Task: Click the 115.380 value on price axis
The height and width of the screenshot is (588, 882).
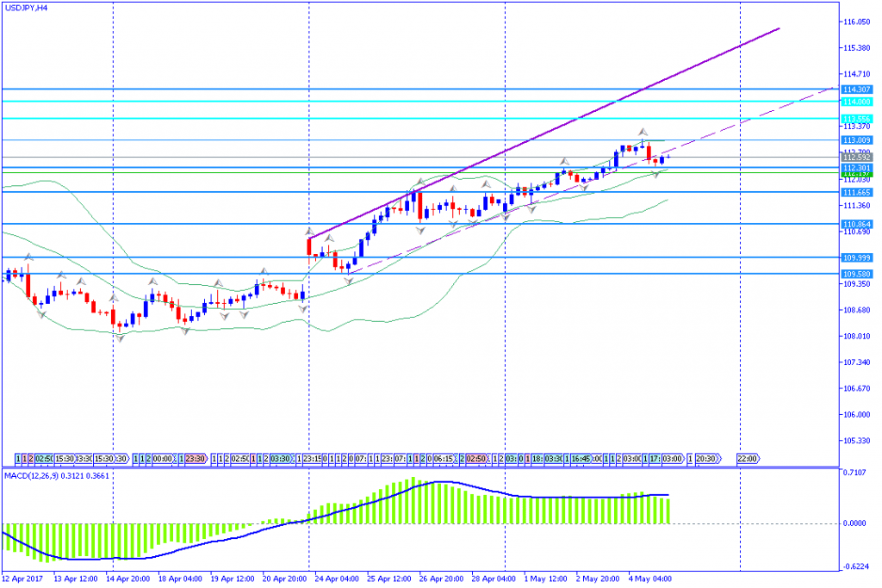Action: [x=857, y=48]
